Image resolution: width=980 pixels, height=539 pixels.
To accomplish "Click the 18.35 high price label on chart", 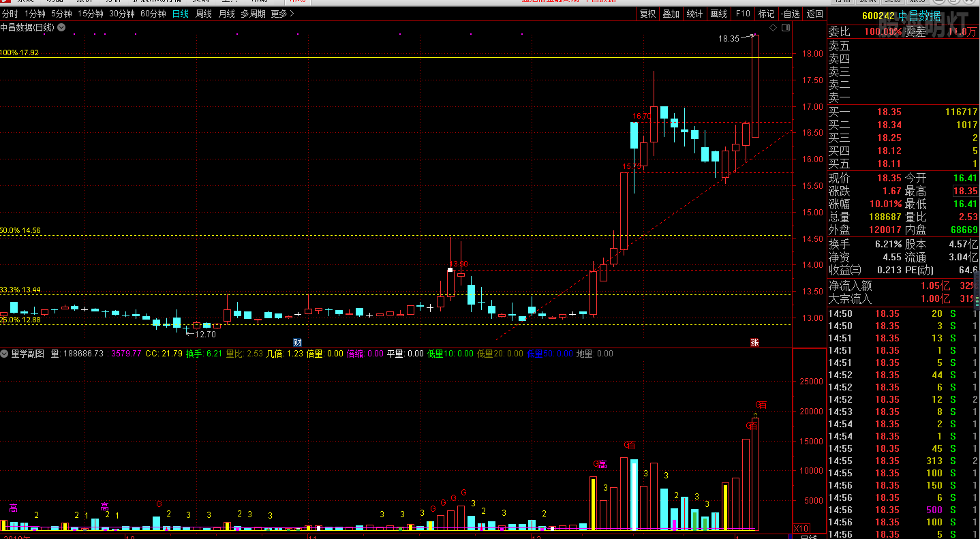I will click(x=729, y=39).
